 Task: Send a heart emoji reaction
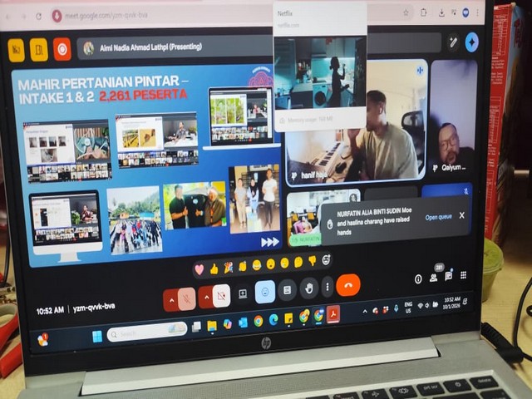click(199, 269)
